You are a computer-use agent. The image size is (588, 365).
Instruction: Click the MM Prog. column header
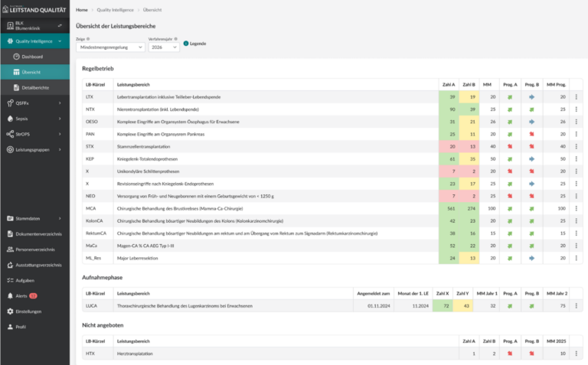pyautogui.click(x=556, y=85)
